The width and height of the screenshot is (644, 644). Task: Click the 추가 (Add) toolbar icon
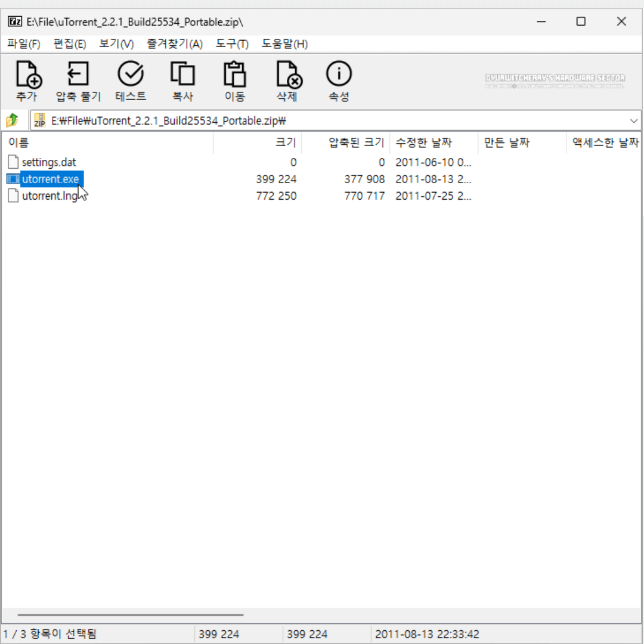(28, 75)
